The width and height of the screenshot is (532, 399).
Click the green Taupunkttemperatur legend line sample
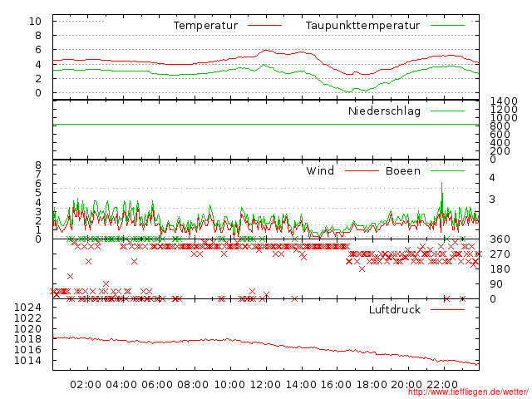(x=447, y=26)
